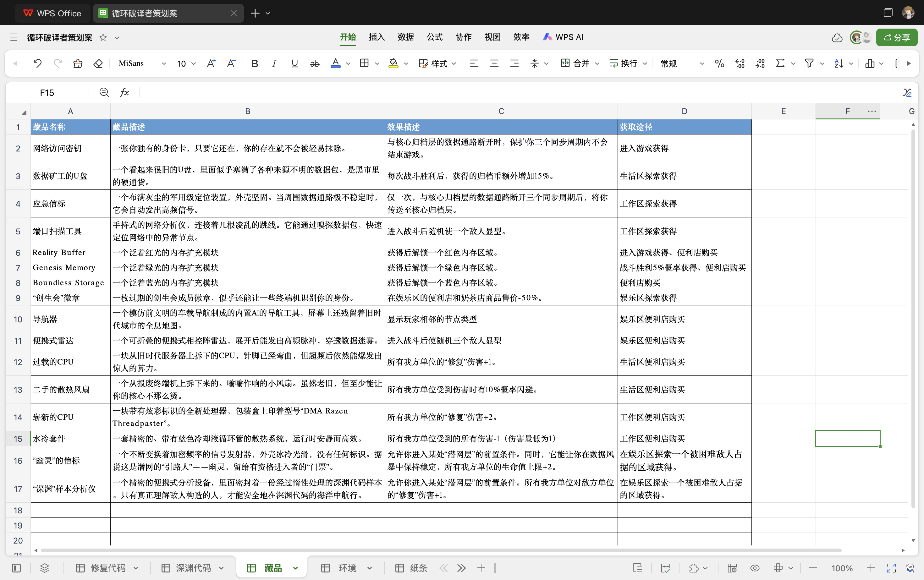This screenshot has height=580, width=924.
Task: Click the filter funnel icon
Action: click(x=809, y=63)
